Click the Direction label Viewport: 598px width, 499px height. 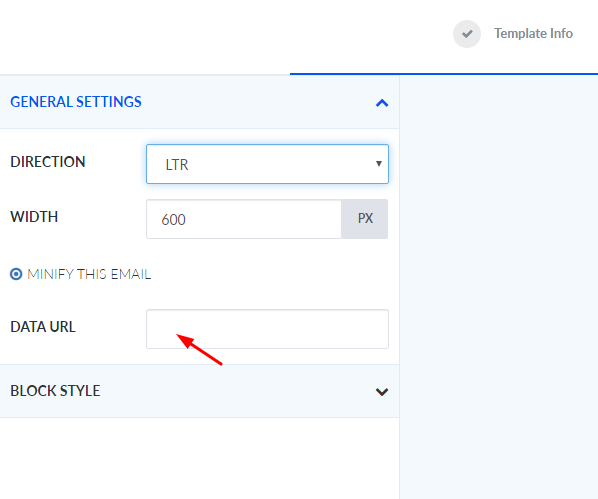pyautogui.click(x=48, y=162)
